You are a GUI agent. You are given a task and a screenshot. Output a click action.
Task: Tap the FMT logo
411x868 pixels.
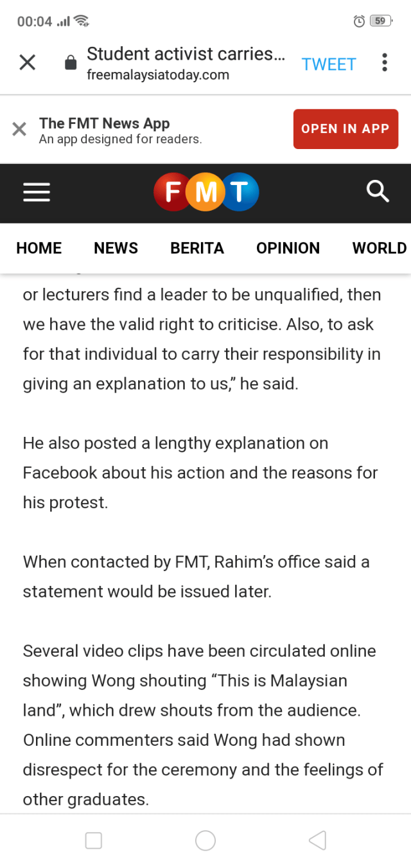205,192
